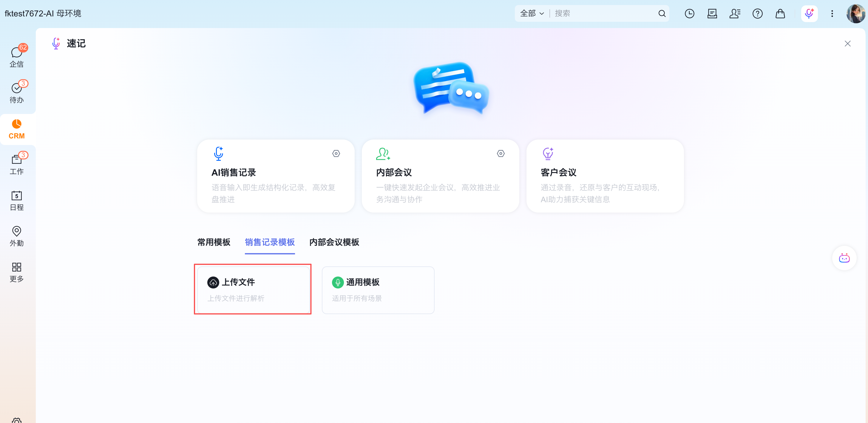868x423 pixels.
Task: Click the history clock icon in header
Action: [689, 13]
